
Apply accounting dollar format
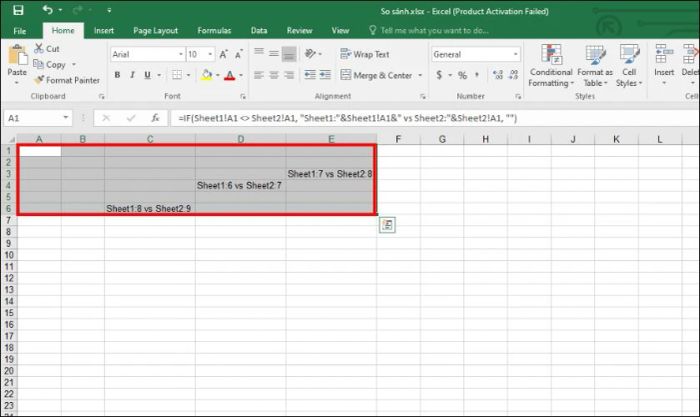click(x=439, y=75)
